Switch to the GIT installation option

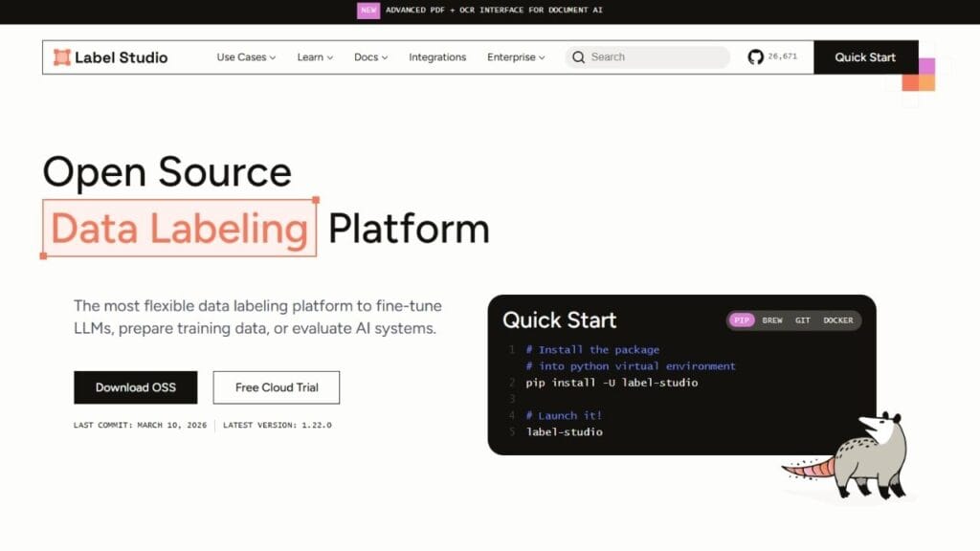[x=803, y=320]
